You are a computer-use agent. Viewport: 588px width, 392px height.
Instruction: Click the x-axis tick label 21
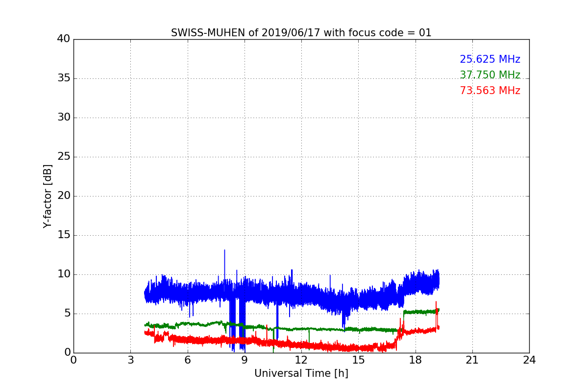tap(472, 360)
